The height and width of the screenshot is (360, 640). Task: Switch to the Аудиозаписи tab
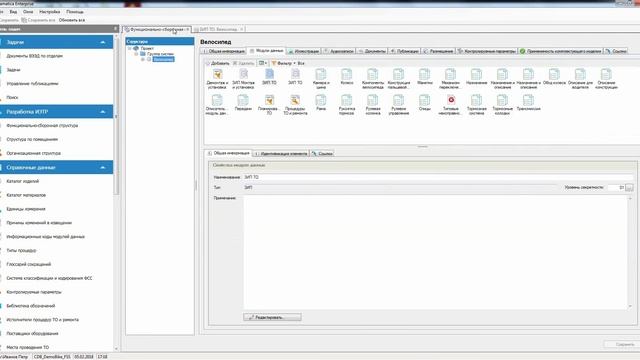click(x=338, y=51)
